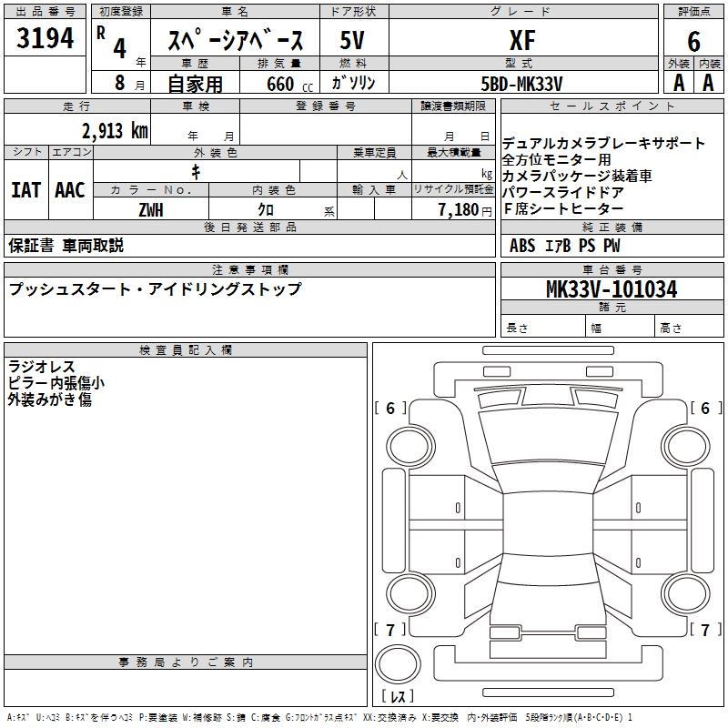Click shift type IAT

pyautogui.click(x=26, y=190)
